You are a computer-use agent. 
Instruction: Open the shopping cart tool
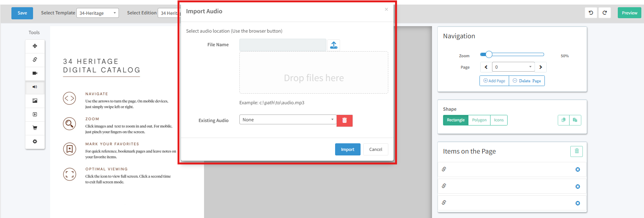[x=35, y=128]
